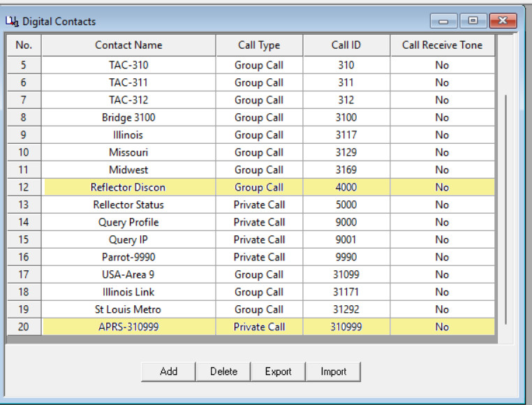This screenshot has width=532, height=405.
Task: Click Call Type cell for TAC-310
Action: [259, 65]
